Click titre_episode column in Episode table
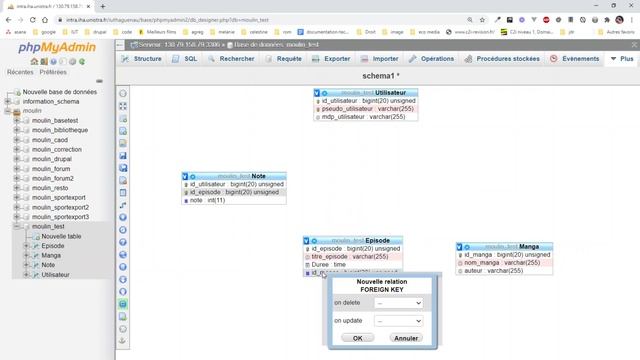The image size is (640, 360). [353, 257]
